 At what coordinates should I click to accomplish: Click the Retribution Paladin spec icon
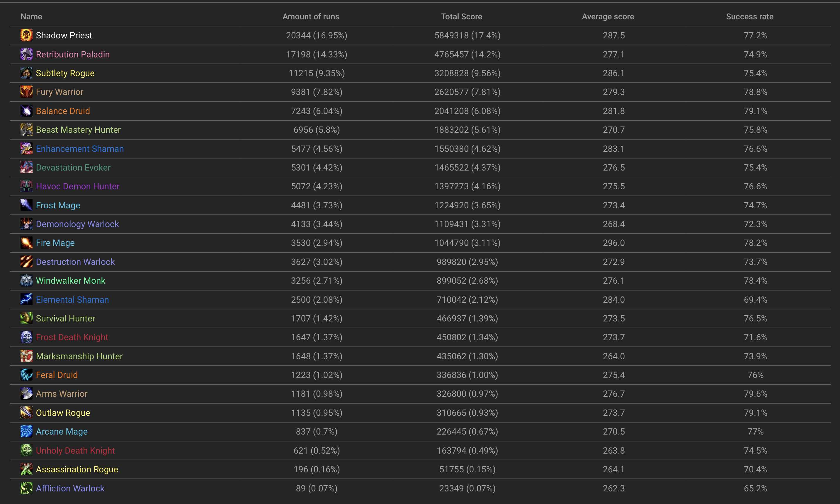tap(26, 54)
